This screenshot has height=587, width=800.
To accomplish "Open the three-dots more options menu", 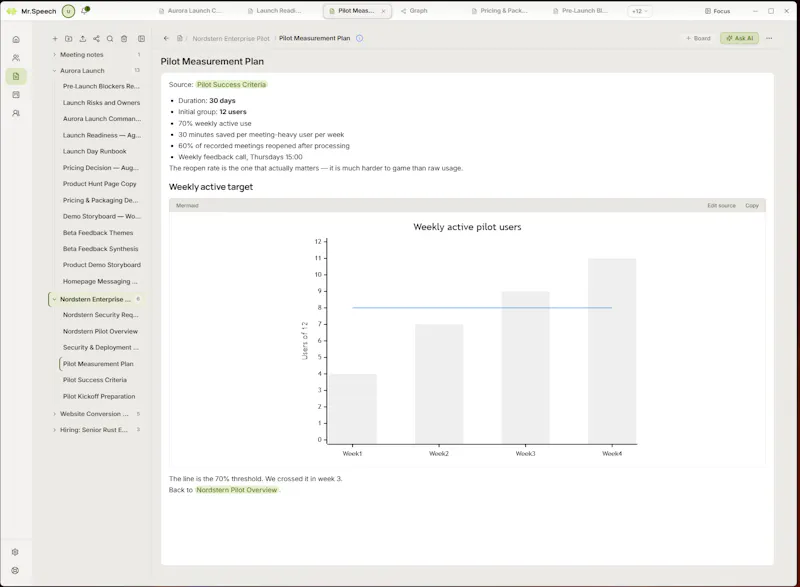I will pyautogui.click(x=769, y=38).
